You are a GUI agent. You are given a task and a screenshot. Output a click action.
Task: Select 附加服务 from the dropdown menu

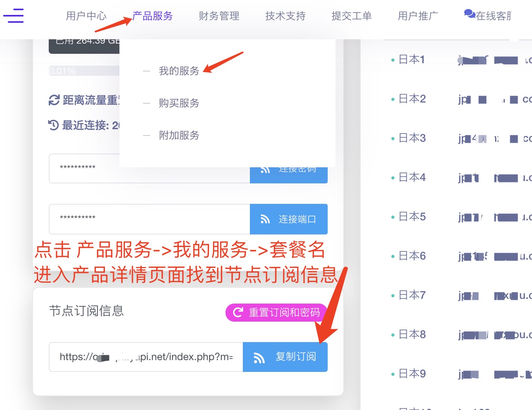(x=179, y=135)
